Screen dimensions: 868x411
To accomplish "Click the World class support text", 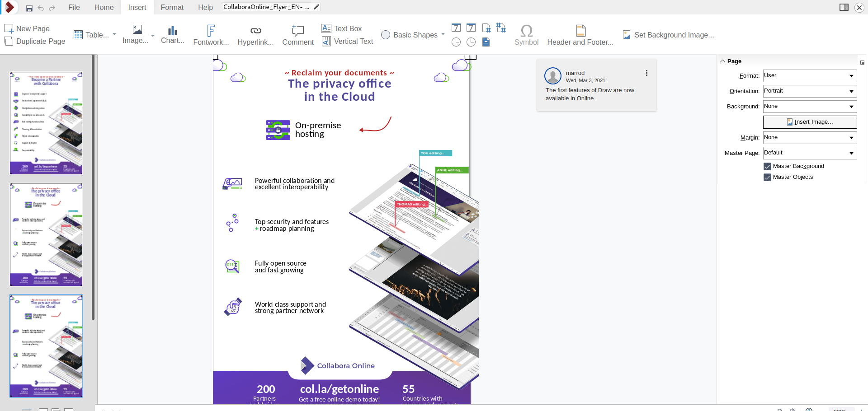I will 290,308.
